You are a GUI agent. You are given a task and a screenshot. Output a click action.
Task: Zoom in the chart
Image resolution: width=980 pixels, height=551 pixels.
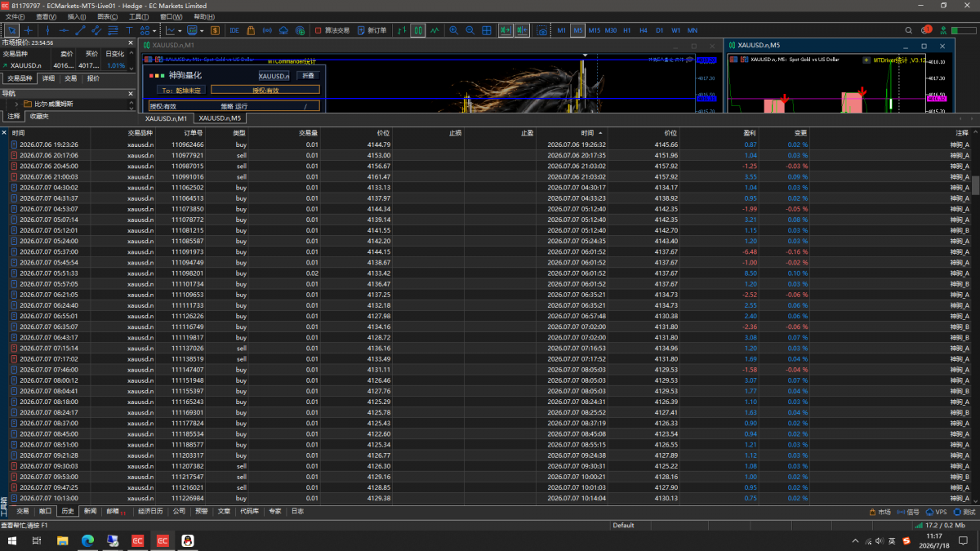coord(454,30)
